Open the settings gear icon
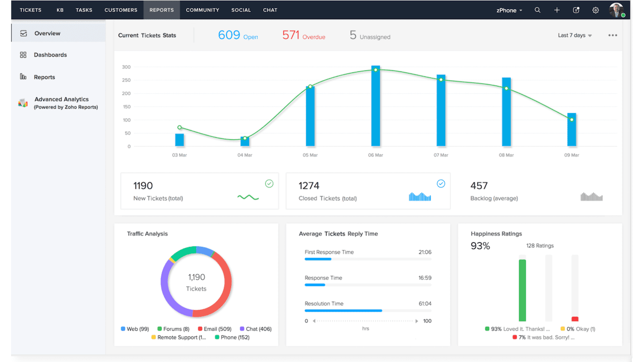Screen dimensions: 644x362 [x=596, y=10]
